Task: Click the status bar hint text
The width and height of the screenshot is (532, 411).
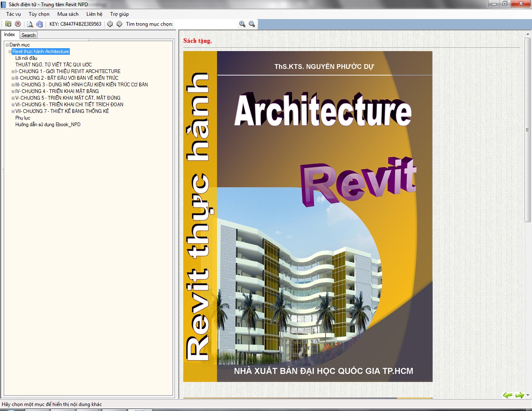Action: (52, 404)
